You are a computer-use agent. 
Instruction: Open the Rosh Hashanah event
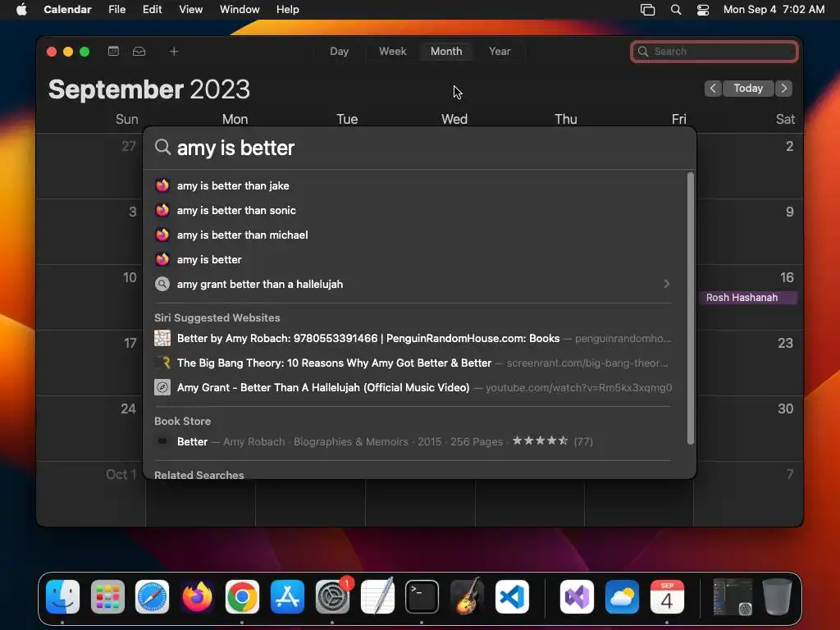coord(748,298)
